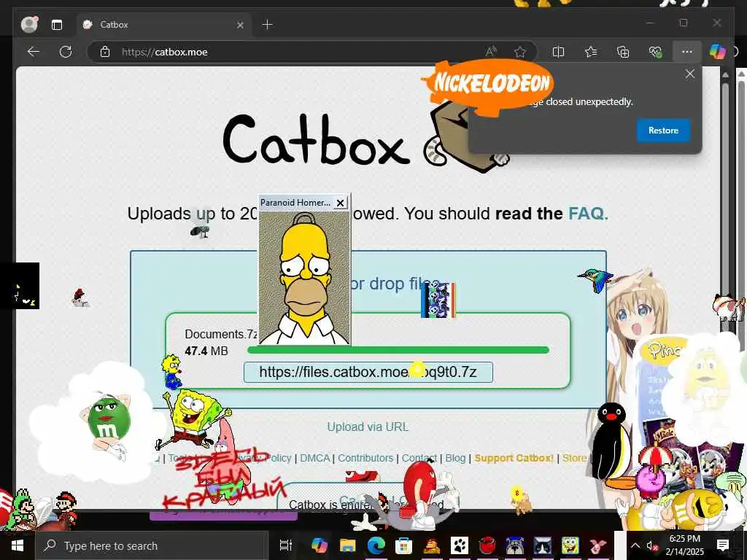Open Copilot sidebar in Edge
The height and width of the screenshot is (560, 747).
718,52
